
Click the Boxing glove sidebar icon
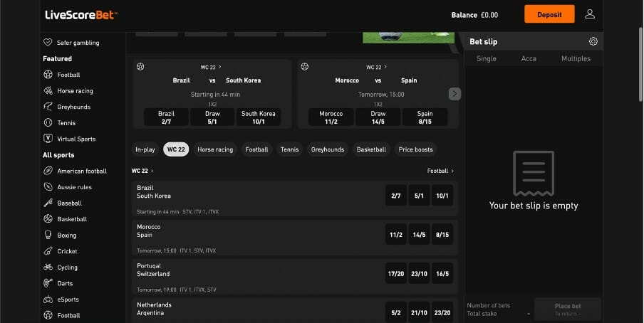(x=48, y=235)
